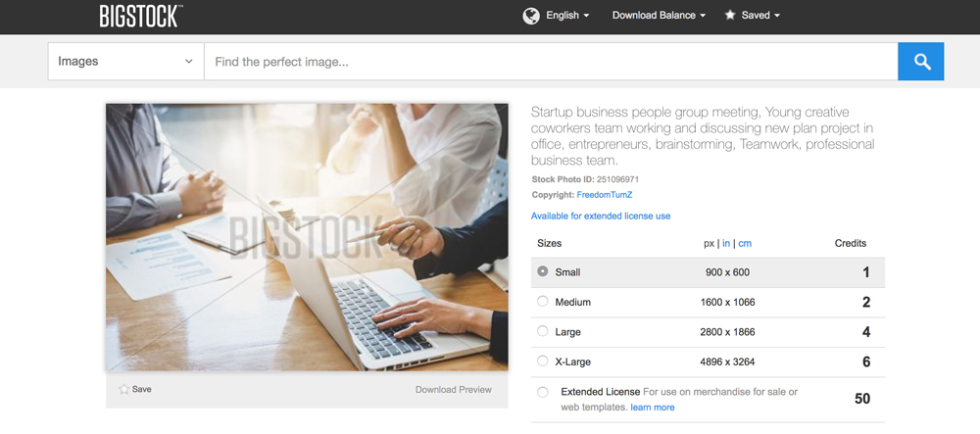This screenshot has width=980, height=434.
Task: Click the Sizes column header
Action: tap(550, 243)
